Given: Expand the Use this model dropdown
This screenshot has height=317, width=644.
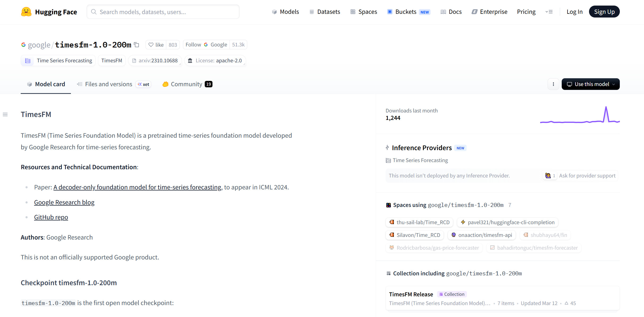Looking at the screenshot, I should click(590, 84).
